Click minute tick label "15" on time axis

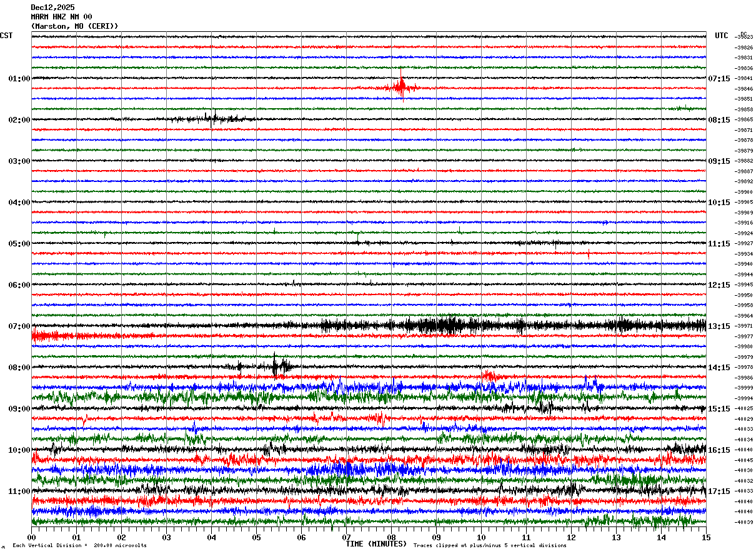coord(706,537)
